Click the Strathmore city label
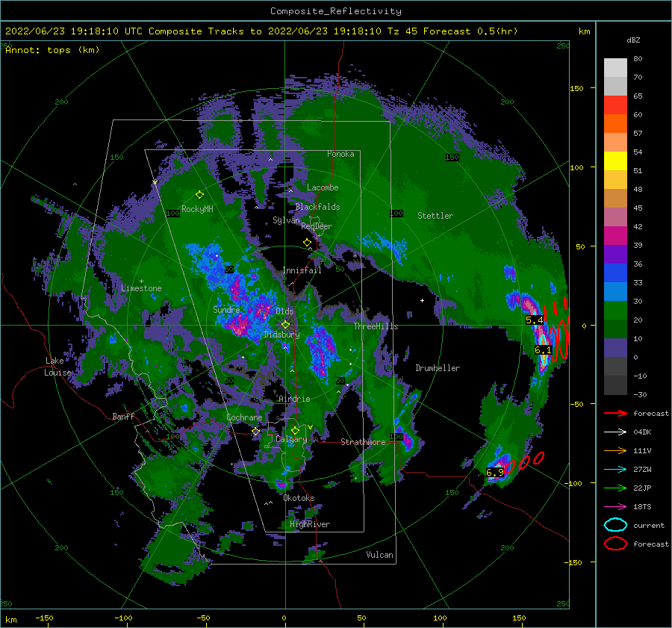Image resolution: width=672 pixels, height=628 pixels. coord(363,442)
